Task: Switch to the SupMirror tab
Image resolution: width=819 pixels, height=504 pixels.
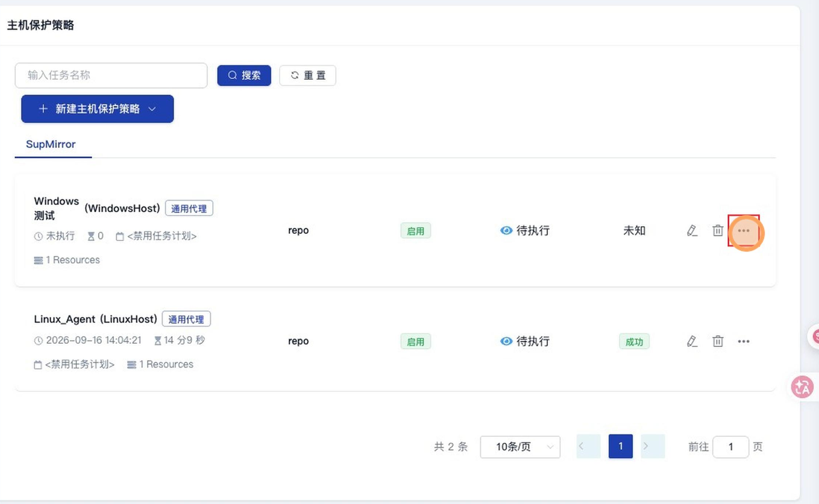Action: pyautogui.click(x=51, y=144)
